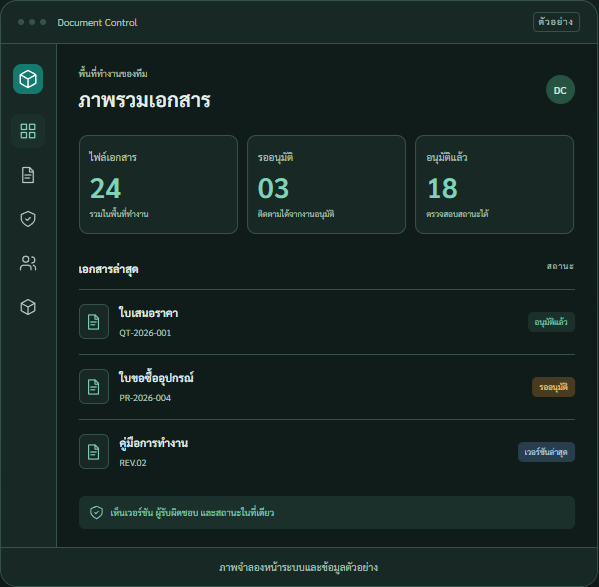Click the สถานะ column header
This screenshot has width=599, height=587.
pos(560,266)
